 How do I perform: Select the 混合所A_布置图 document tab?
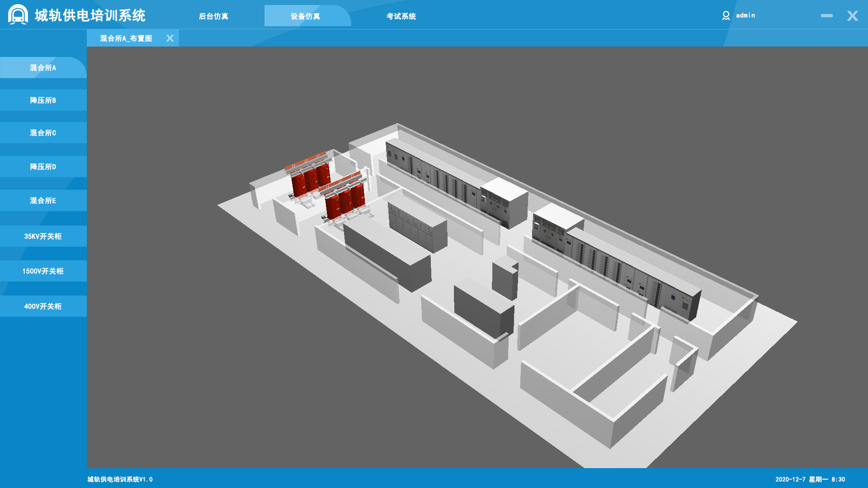(x=126, y=38)
